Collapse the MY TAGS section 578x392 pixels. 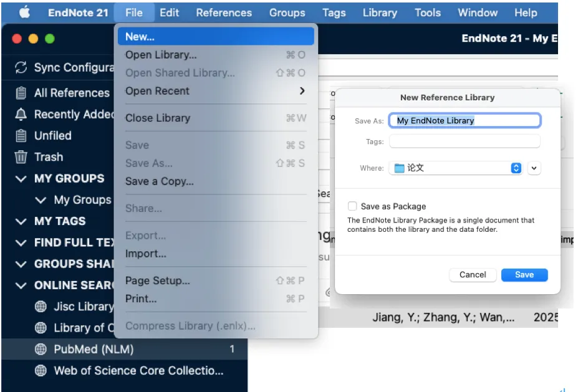[x=21, y=221]
